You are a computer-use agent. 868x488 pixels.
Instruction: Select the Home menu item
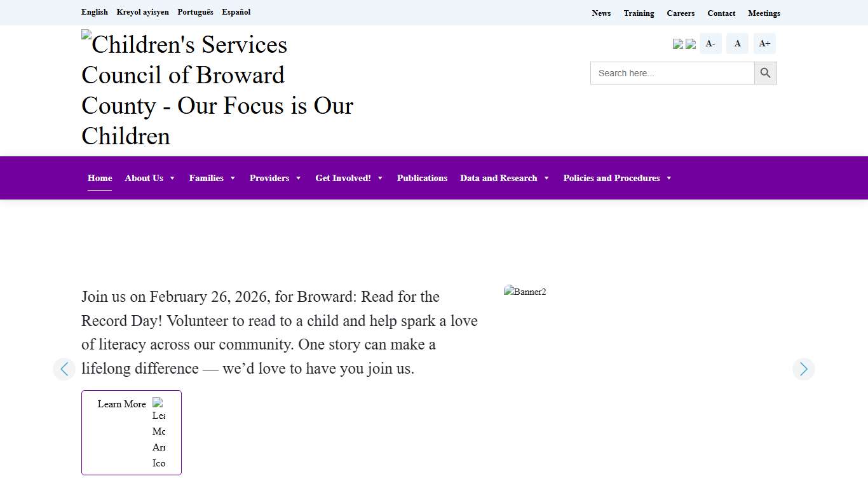(99, 178)
